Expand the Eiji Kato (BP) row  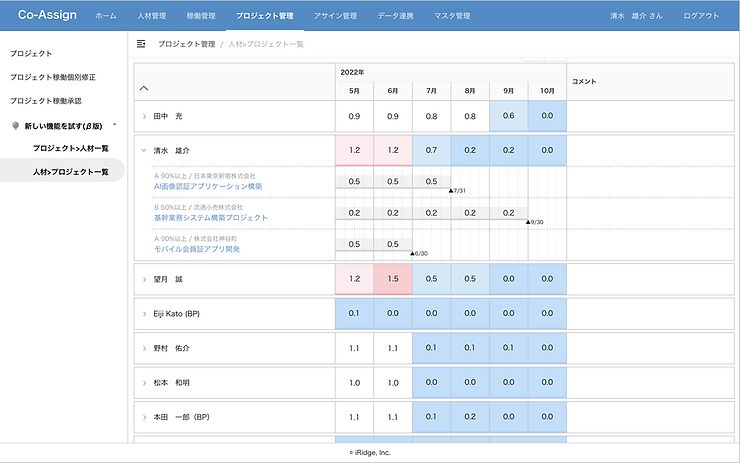tap(144, 314)
